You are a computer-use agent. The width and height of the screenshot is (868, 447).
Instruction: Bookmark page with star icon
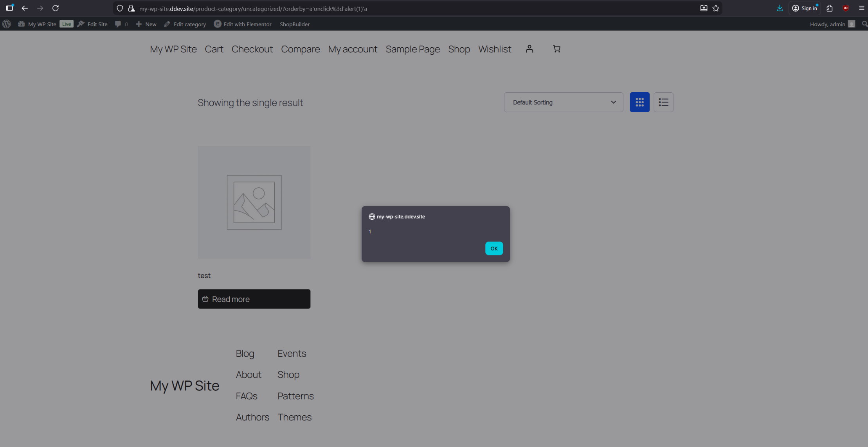[716, 8]
